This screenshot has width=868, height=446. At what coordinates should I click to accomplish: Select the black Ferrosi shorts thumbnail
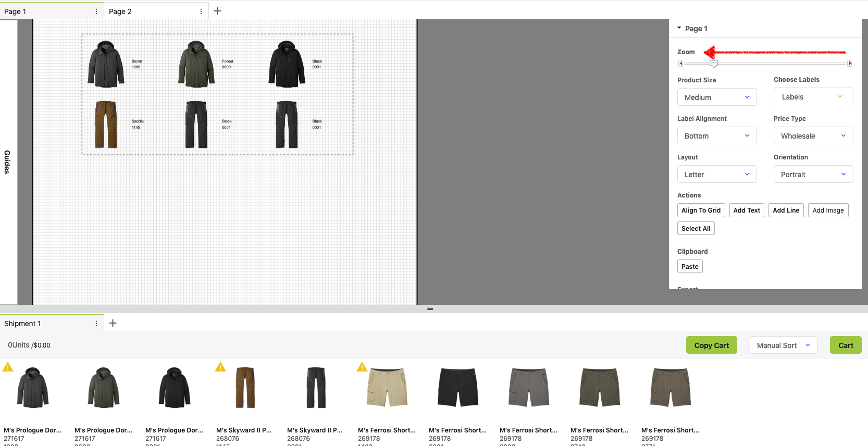pos(457,388)
